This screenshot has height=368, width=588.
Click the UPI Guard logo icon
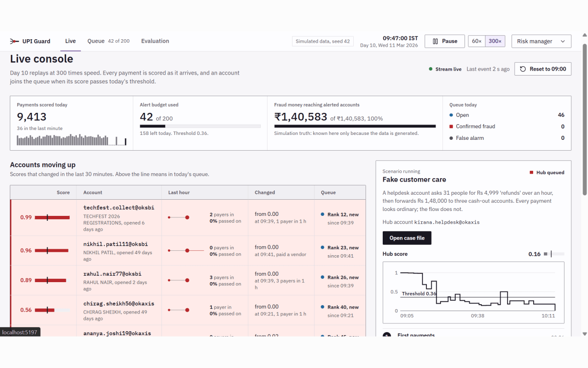coord(14,41)
